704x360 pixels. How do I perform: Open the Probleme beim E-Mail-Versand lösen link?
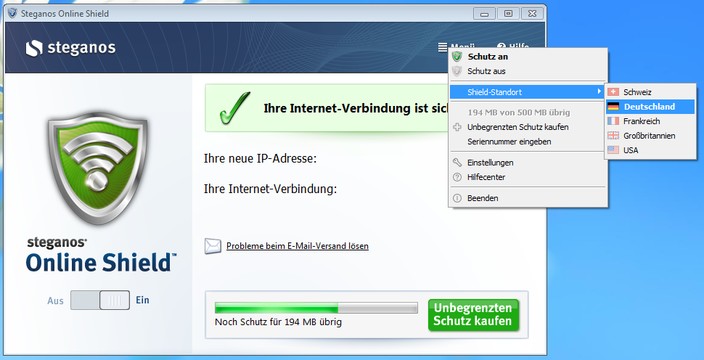pyautogui.click(x=297, y=246)
